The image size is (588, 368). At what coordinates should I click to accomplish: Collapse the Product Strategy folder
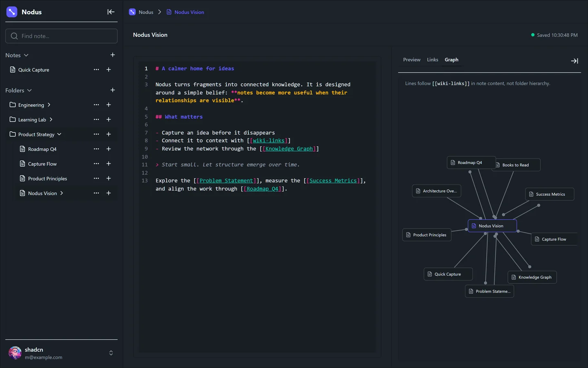(59, 134)
